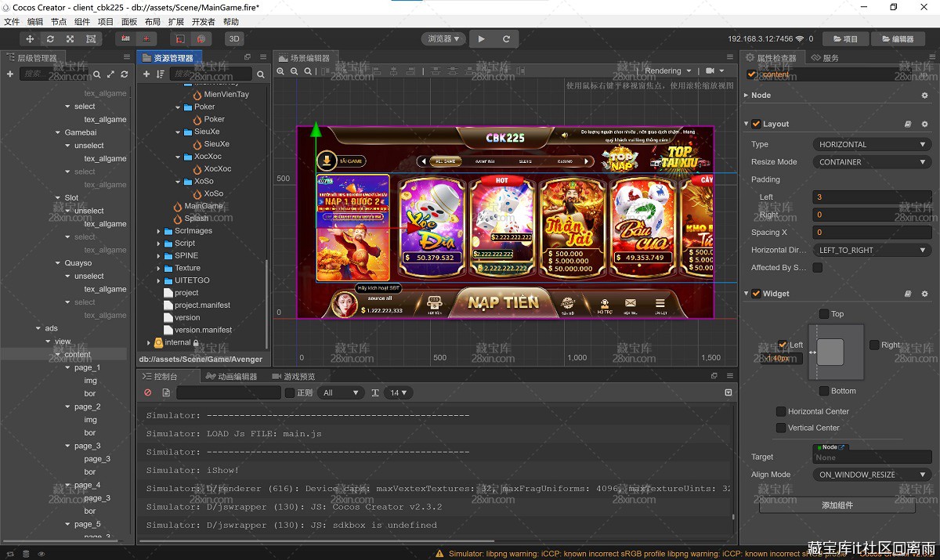Switch to the 游戏预览 tab

(x=293, y=377)
